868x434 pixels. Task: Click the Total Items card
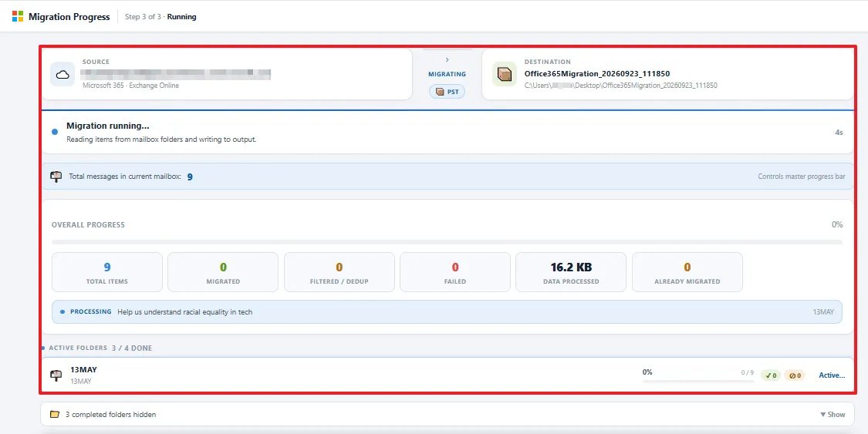point(106,272)
